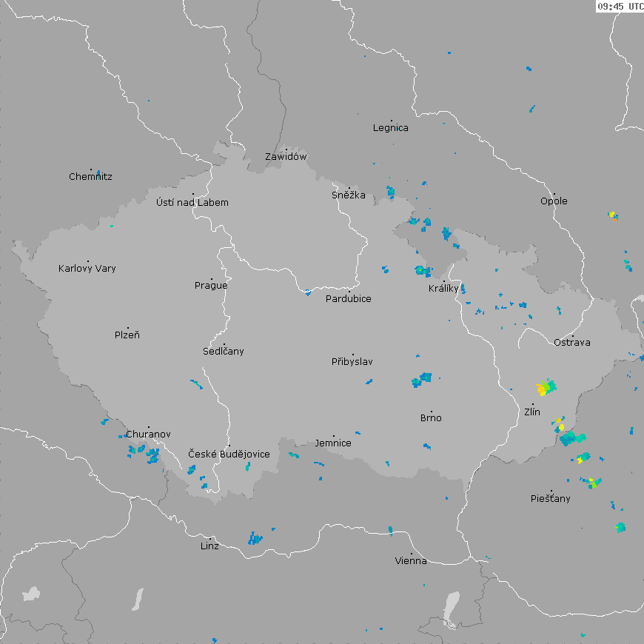Image resolution: width=644 pixels, height=644 pixels.
Task: Click the Vienna city label
Action: pos(411,561)
